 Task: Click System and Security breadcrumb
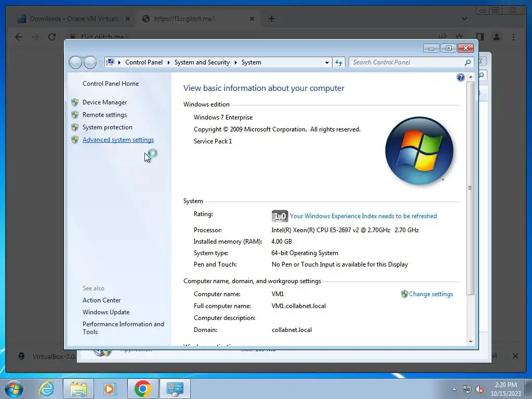(x=202, y=62)
